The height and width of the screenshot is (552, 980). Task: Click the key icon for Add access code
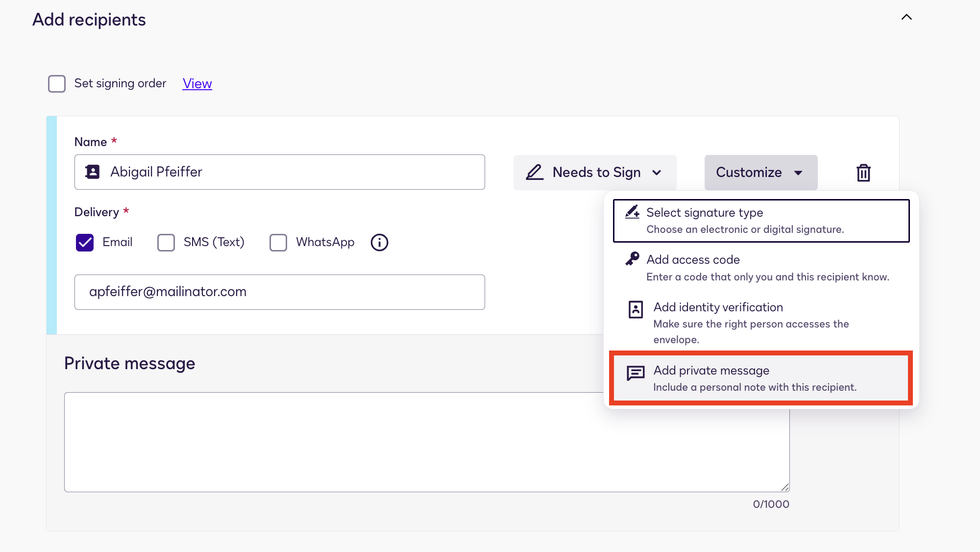pos(633,259)
